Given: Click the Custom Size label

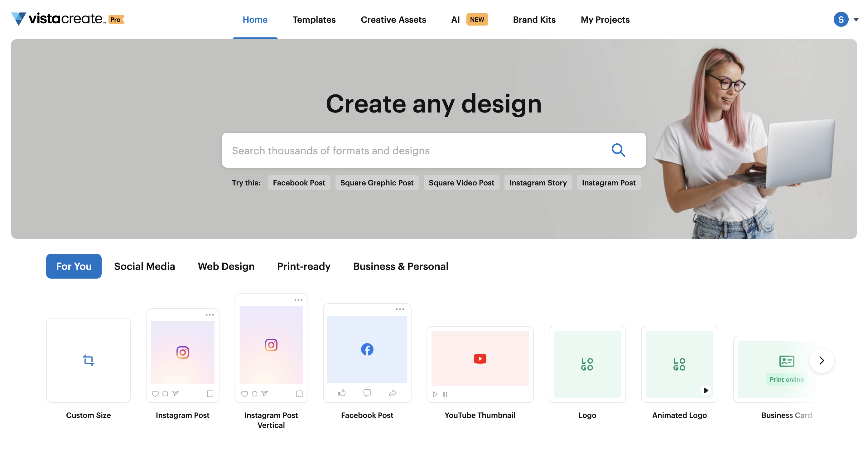Looking at the screenshot, I should pyautogui.click(x=88, y=414).
